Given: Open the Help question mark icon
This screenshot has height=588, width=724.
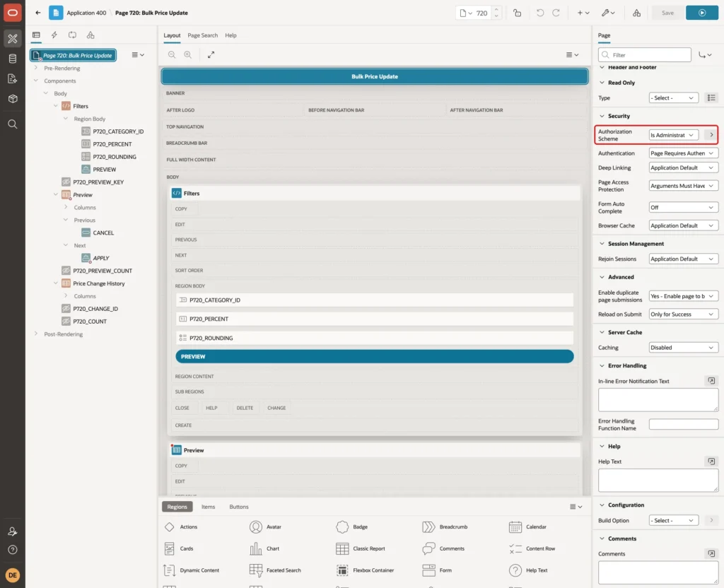Looking at the screenshot, I should (13, 550).
